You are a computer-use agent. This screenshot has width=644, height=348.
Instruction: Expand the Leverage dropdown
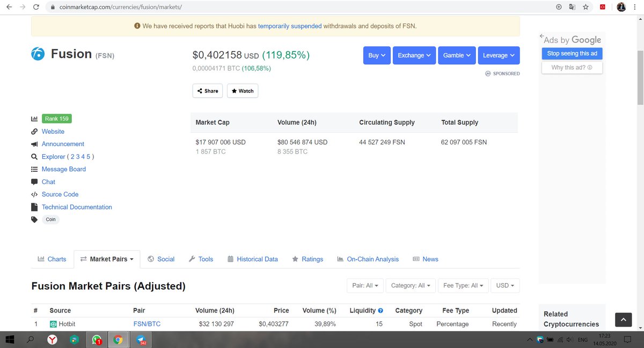click(499, 55)
